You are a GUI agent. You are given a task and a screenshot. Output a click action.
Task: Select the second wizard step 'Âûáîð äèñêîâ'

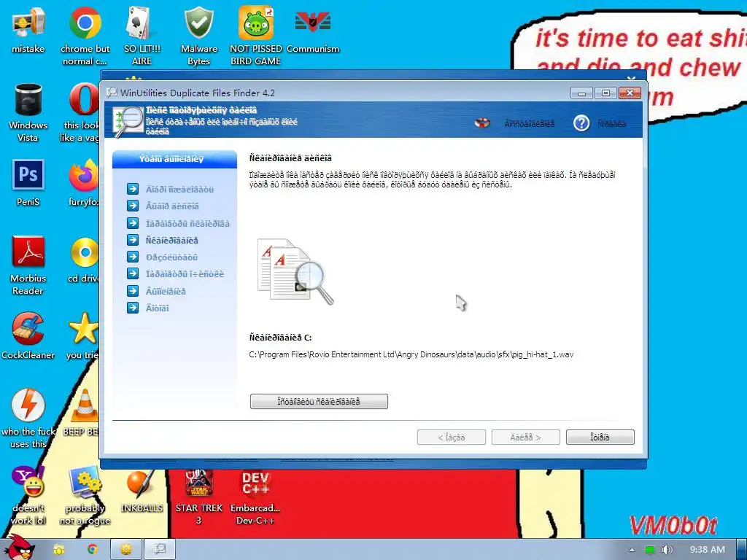coord(172,206)
